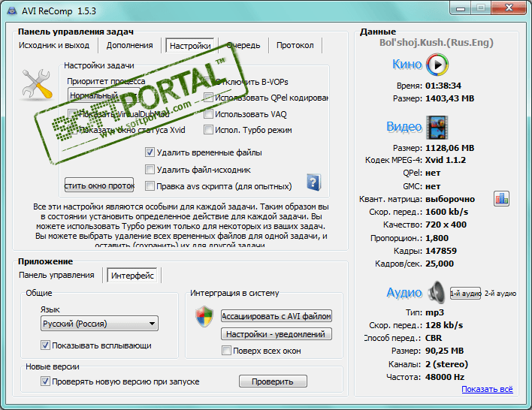Viewport: 532px width, 410px height.
Task: Click the 128 kb/s audio bitrate value
Action: click(444, 325)
